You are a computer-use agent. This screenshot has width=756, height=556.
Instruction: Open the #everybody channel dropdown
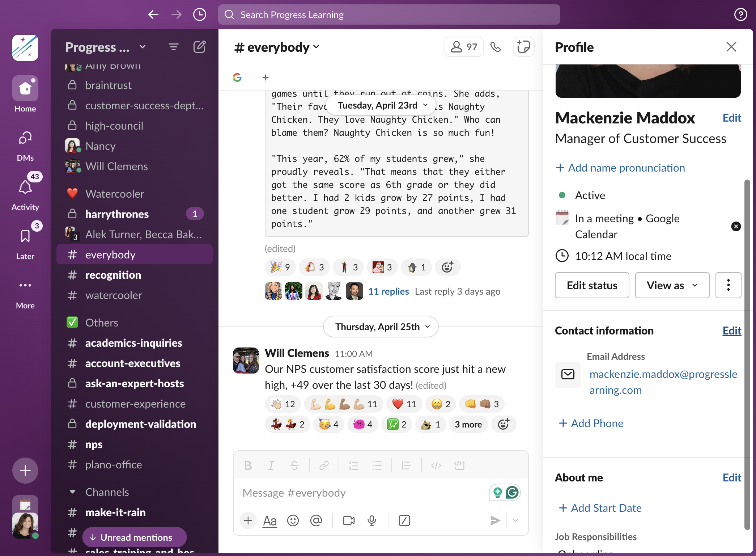point(277,47)
